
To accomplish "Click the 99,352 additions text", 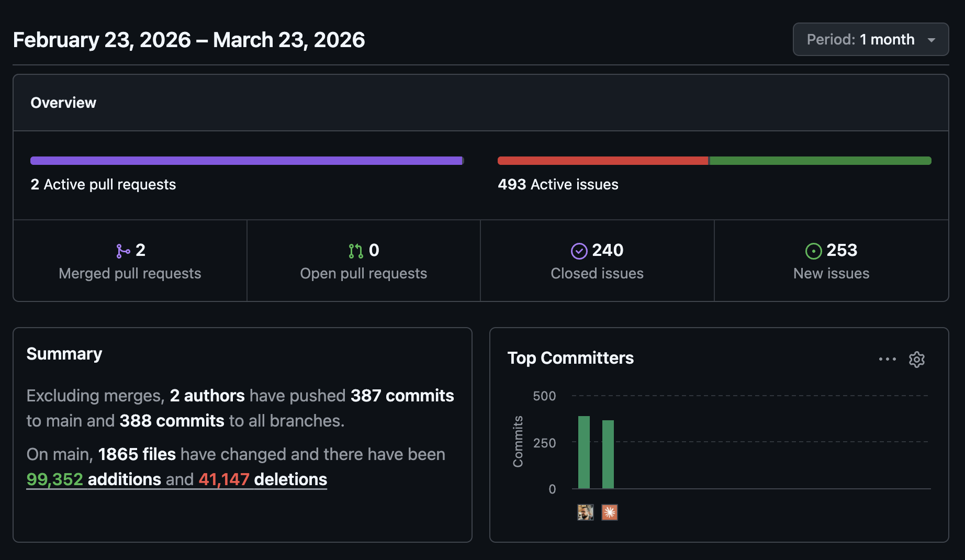I will (x=94, y=479).
